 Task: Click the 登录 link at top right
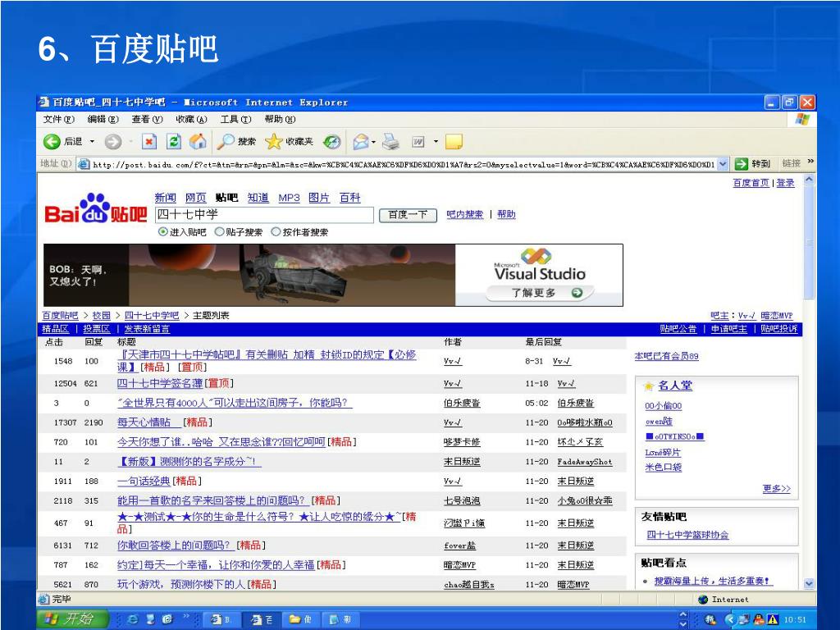point(785,183)
